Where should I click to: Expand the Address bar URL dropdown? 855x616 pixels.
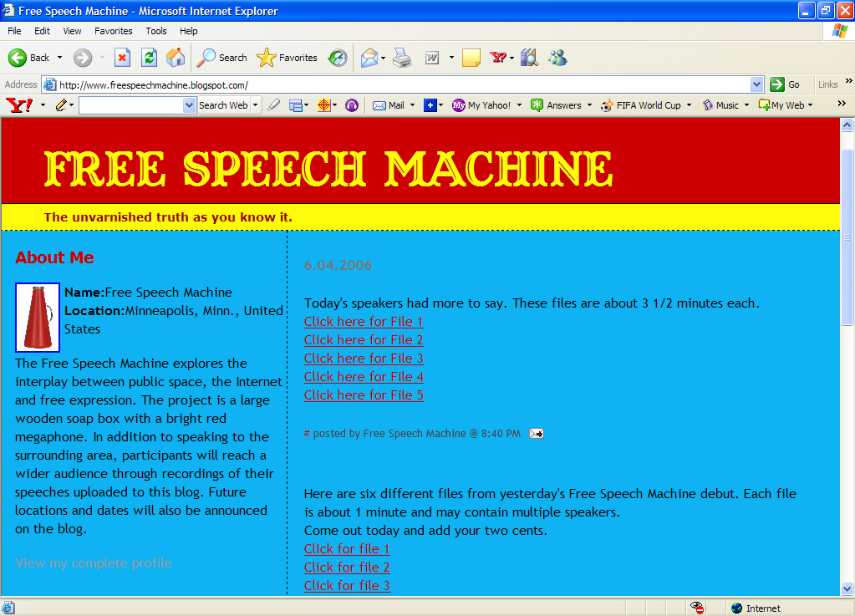756,84
